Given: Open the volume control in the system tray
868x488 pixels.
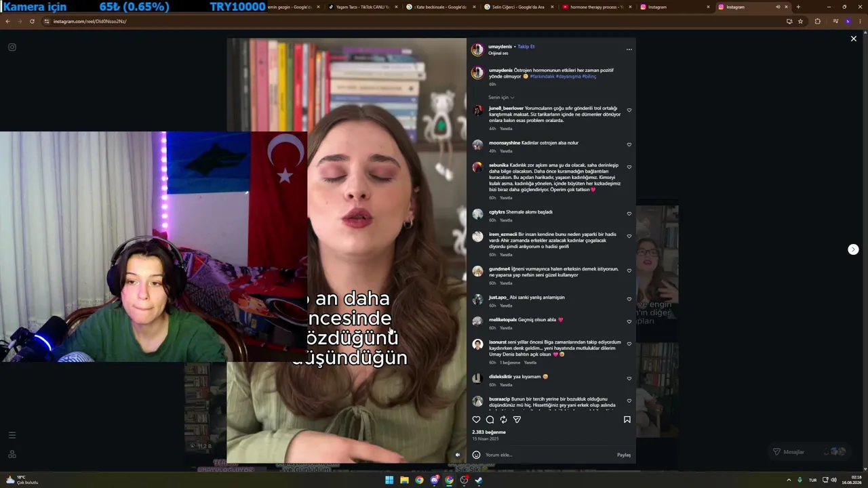Looking at the screenshot, I should click(833, 480).
